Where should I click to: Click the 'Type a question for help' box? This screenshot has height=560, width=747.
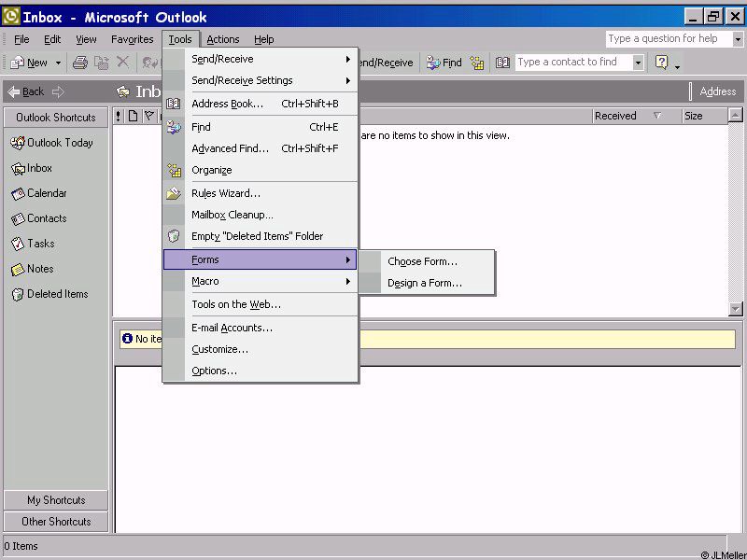click(x=668, y=38)
